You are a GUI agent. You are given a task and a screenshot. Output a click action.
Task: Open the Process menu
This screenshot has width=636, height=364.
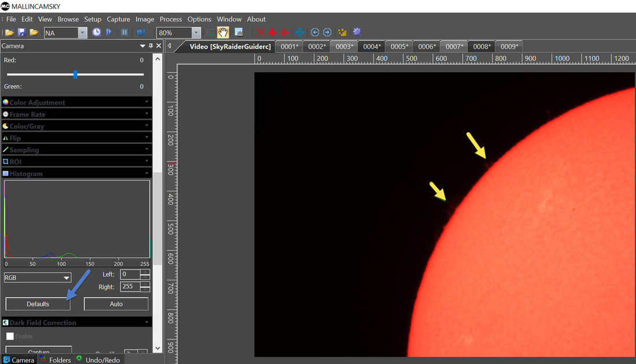(x=171, y=19)
